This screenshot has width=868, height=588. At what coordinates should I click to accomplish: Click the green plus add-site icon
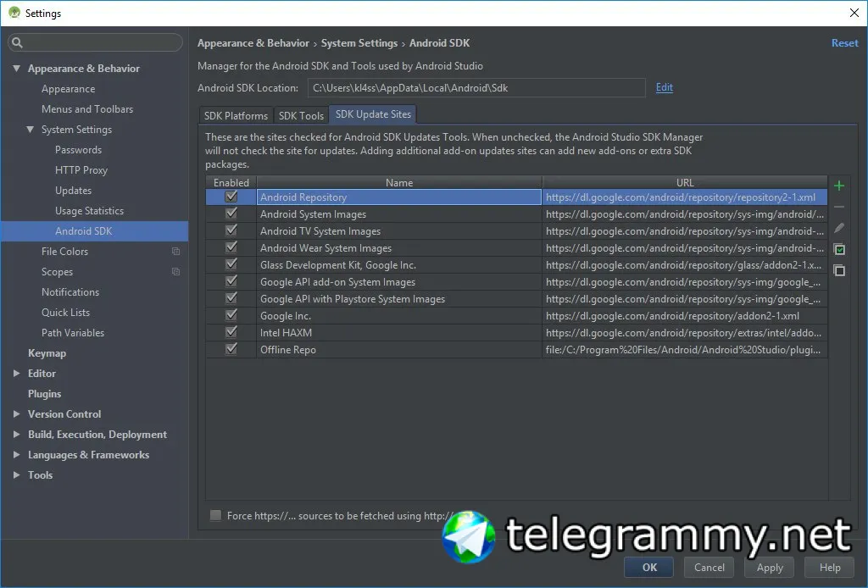[x=839, y=186]
